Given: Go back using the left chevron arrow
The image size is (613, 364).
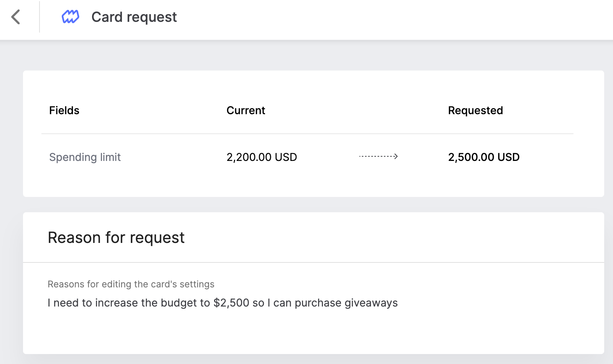Looking at the screenshot, I should click(x=16, y=17).
